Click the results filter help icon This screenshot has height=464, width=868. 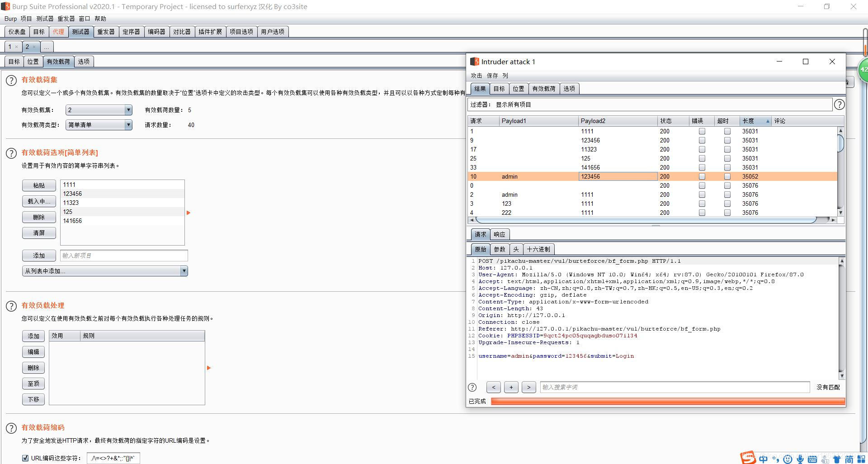coord(839,104)
